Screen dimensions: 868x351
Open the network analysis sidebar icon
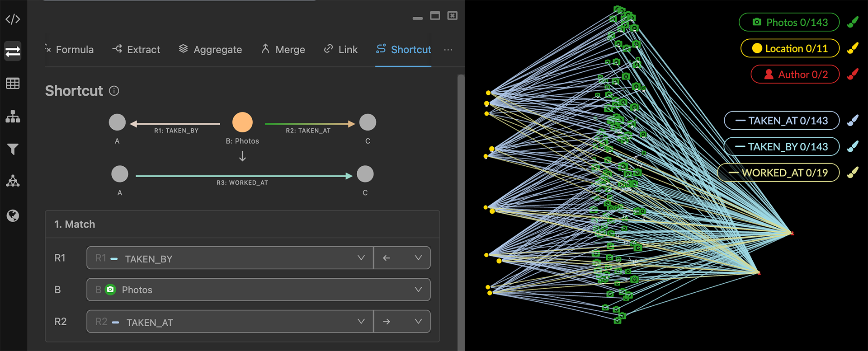click(13, 181)
